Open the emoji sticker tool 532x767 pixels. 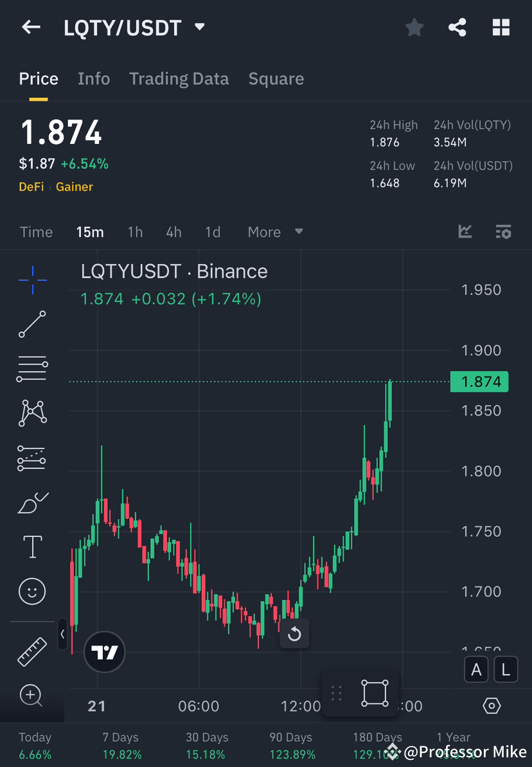pos(32,591)
